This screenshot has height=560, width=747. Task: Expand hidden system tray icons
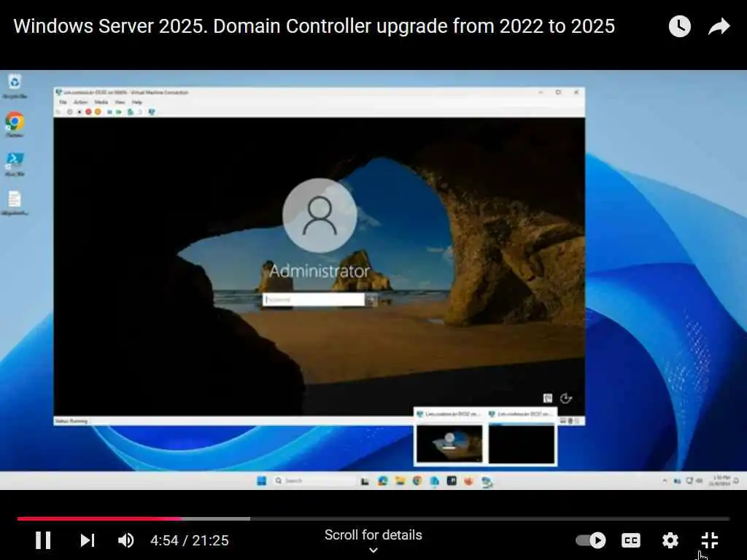[665, 481]
